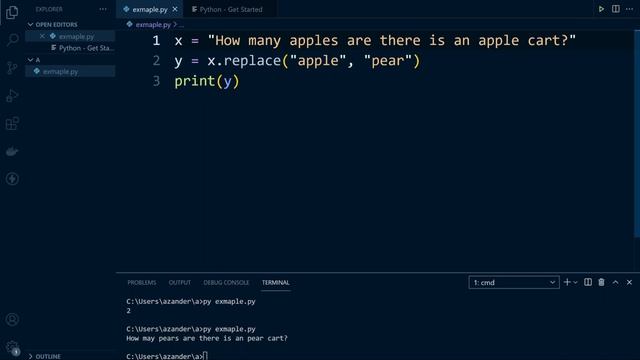Open the Problems panel tab
The image size is (640, 360).
142,282
